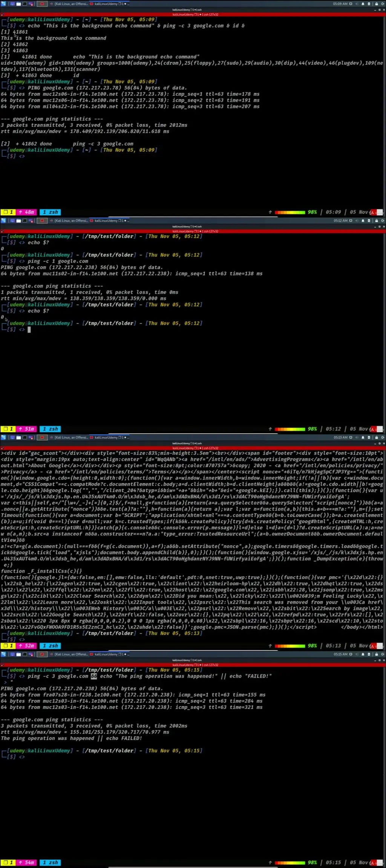
Task: Click '1 packets transmitted, 1 received' line
Action: click(90, 292)
